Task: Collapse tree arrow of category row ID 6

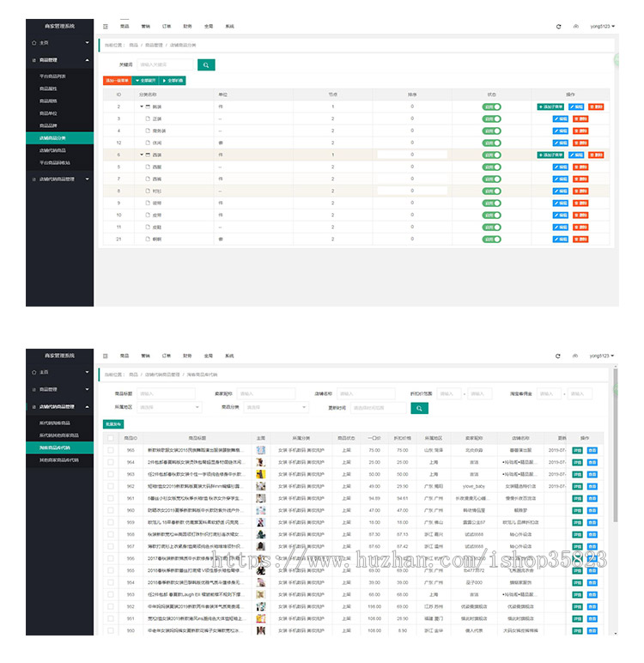Action: [142, 155]
